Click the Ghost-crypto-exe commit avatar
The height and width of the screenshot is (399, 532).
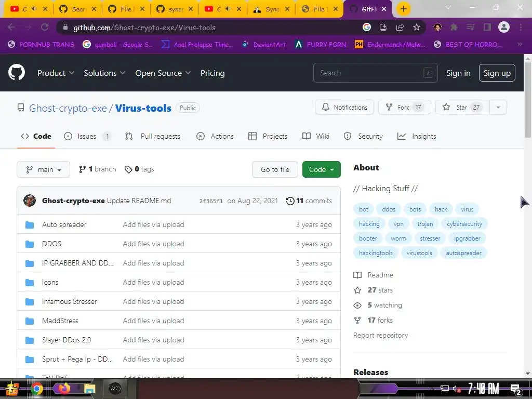click(30, 201)
